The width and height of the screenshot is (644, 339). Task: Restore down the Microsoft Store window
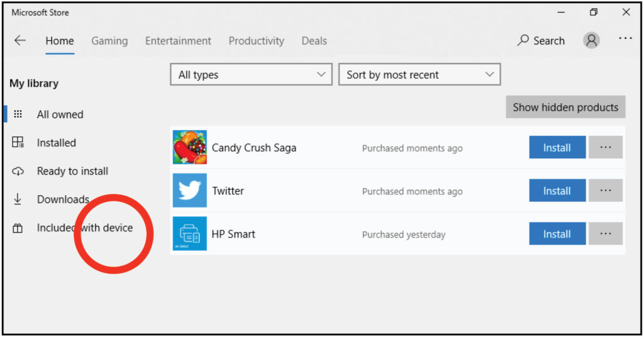pyautogui.click(x=594, y=13)
